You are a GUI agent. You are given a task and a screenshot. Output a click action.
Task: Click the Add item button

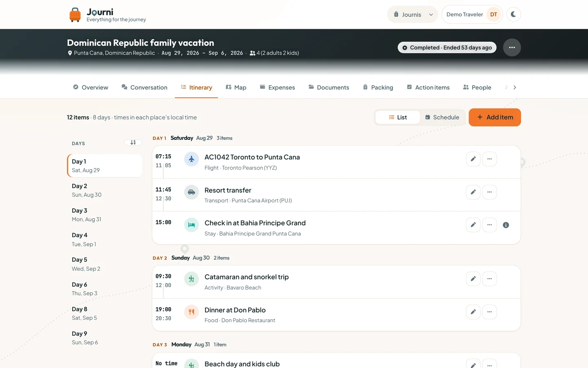[495, 117]
